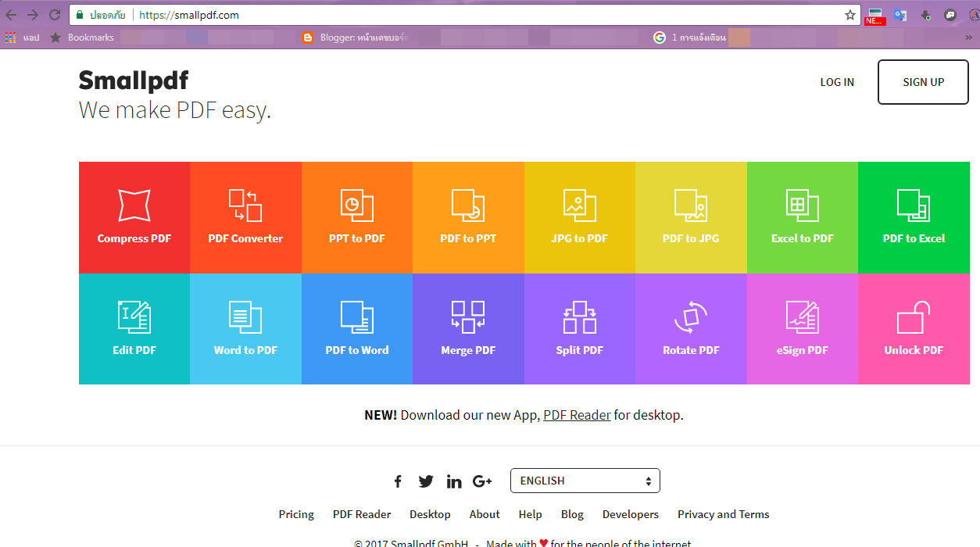Choose the PDF to Excel tile
Screen dimensions: 980x547
[914, 217]
